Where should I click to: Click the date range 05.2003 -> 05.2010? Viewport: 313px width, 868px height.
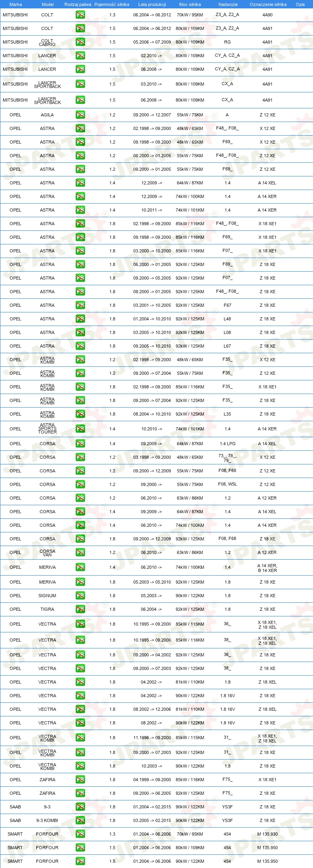(152, 582)
